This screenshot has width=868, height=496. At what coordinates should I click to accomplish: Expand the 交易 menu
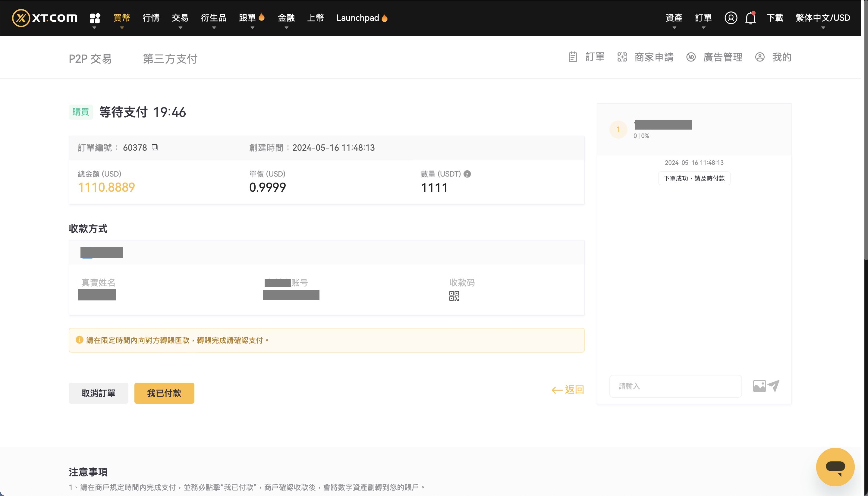coord(180,18)
